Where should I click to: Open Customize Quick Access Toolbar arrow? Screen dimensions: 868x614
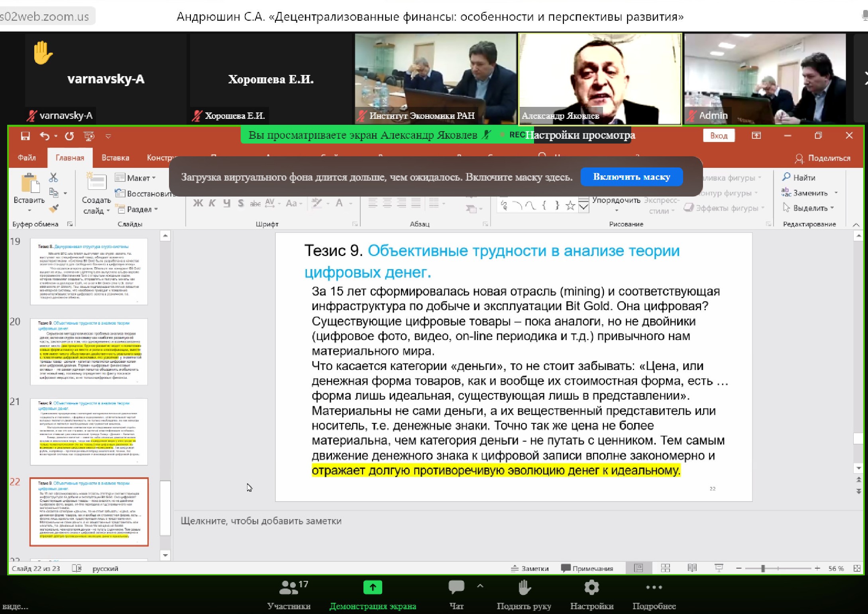pyautogui.click(x=108, y=136)
